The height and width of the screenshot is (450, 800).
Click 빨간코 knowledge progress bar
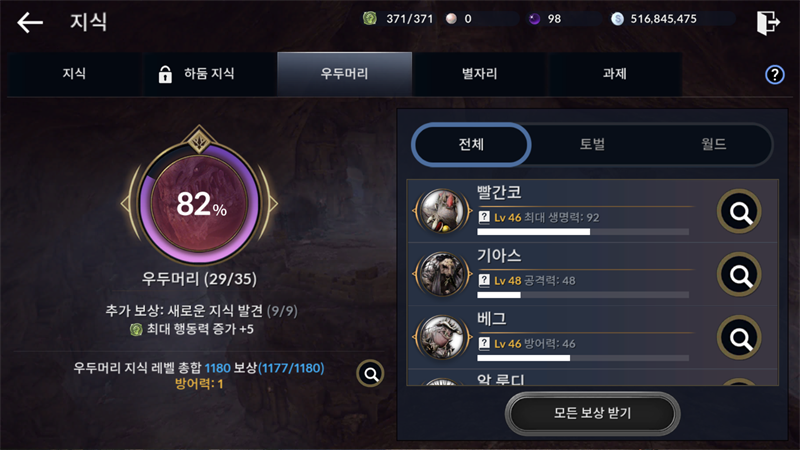pyautogui.click(x=583, y=232)
